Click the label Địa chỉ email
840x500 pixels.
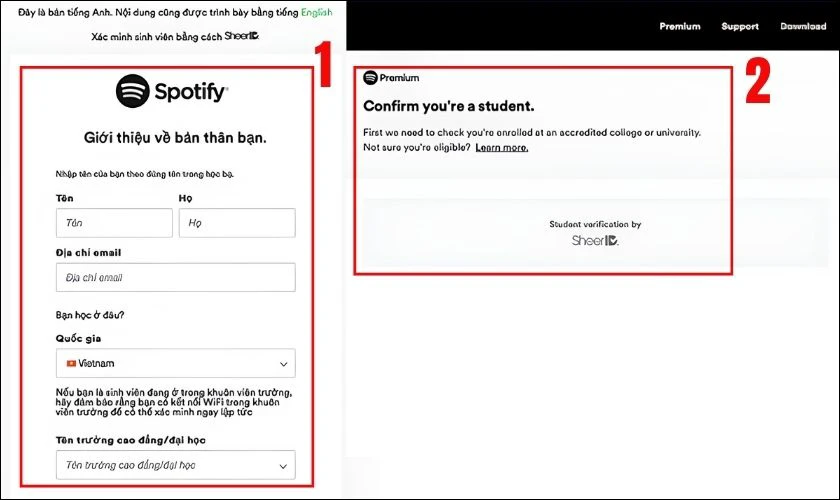coord(88,252)
